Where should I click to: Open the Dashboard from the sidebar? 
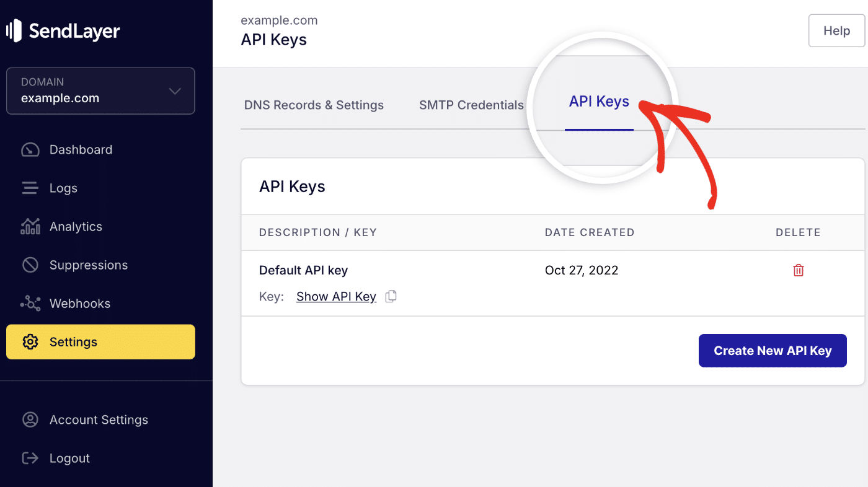[81, 149]
